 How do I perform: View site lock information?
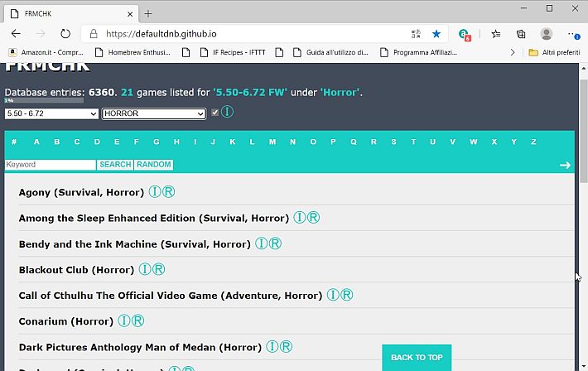tap(94, 34)
